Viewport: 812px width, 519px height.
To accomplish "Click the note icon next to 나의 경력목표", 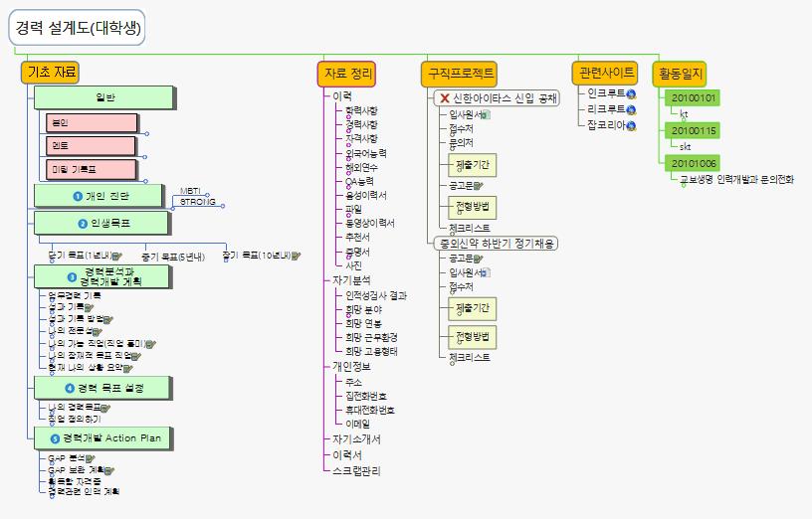I will (105, 407).
